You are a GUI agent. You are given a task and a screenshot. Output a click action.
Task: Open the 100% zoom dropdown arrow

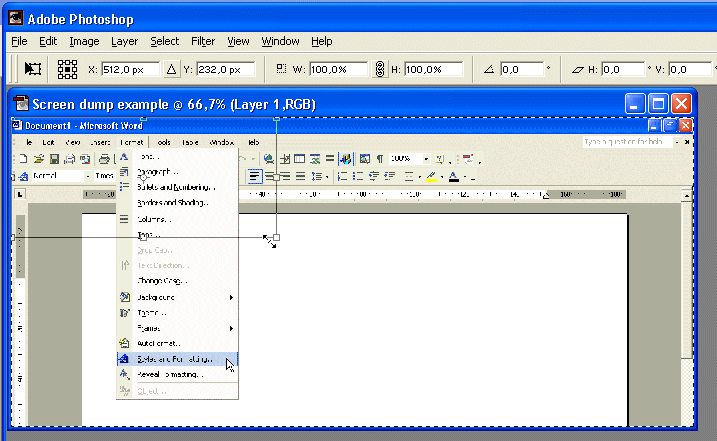[426, 159]
